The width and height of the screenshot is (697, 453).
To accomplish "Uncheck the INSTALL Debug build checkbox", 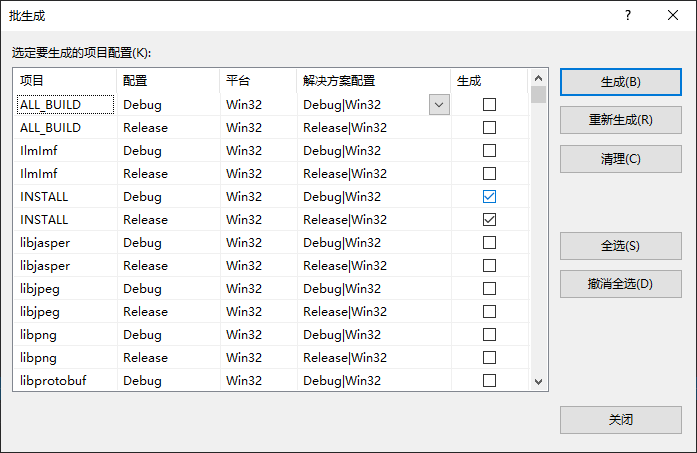I will click(x=489, y=196).
